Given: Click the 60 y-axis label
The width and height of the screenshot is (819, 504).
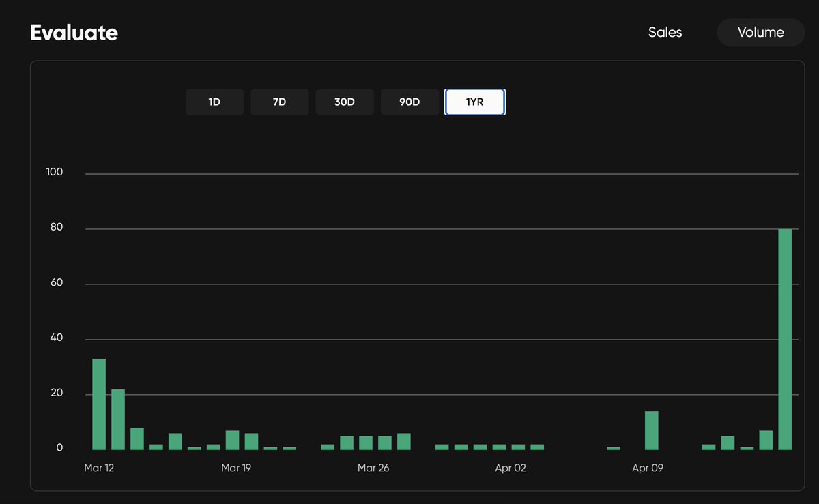Looking at the screenshot, I should [57, 282].
